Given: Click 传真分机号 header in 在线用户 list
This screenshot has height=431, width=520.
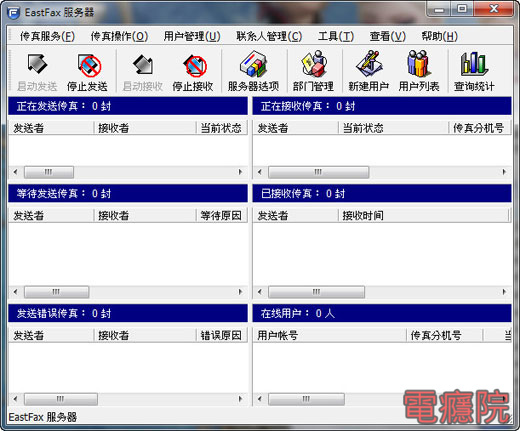Looking at the screenshot, I should (445, 335).
